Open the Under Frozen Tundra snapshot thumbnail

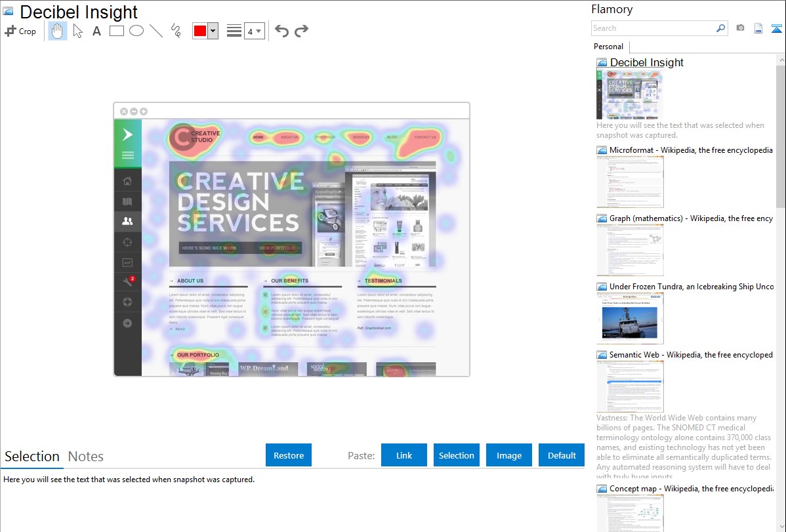630,318
